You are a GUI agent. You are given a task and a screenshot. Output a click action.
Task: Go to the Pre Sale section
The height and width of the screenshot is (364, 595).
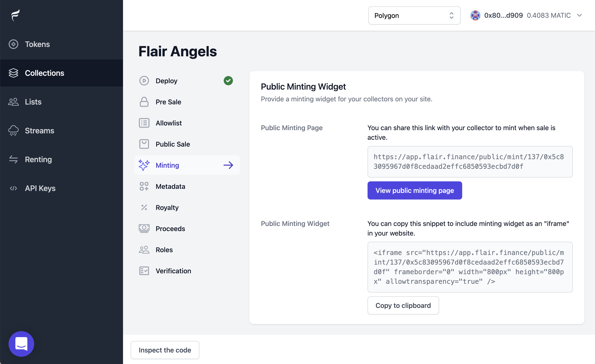coord(187,102)
